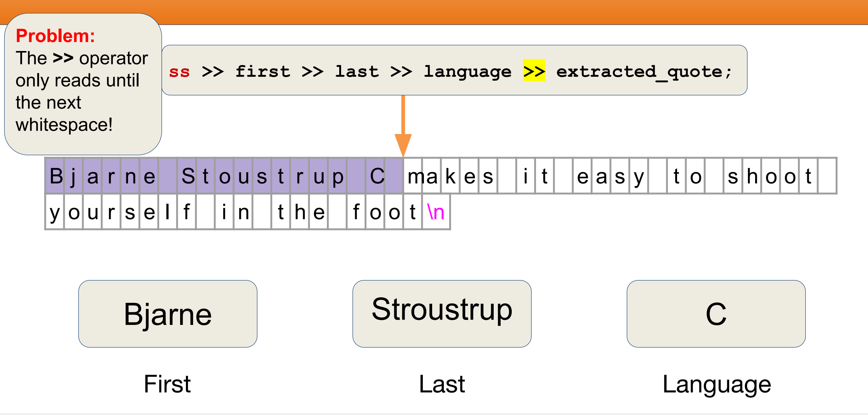Image resolution: width=868 pixels, height=415 pixels.
Task: Select the Bjarne box
Action: coord(168,314)
